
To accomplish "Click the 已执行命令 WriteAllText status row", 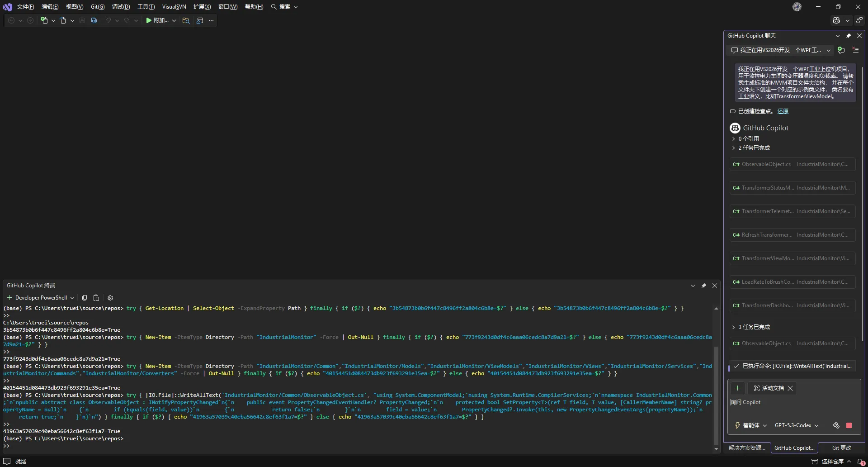I will tap(793, 366).
